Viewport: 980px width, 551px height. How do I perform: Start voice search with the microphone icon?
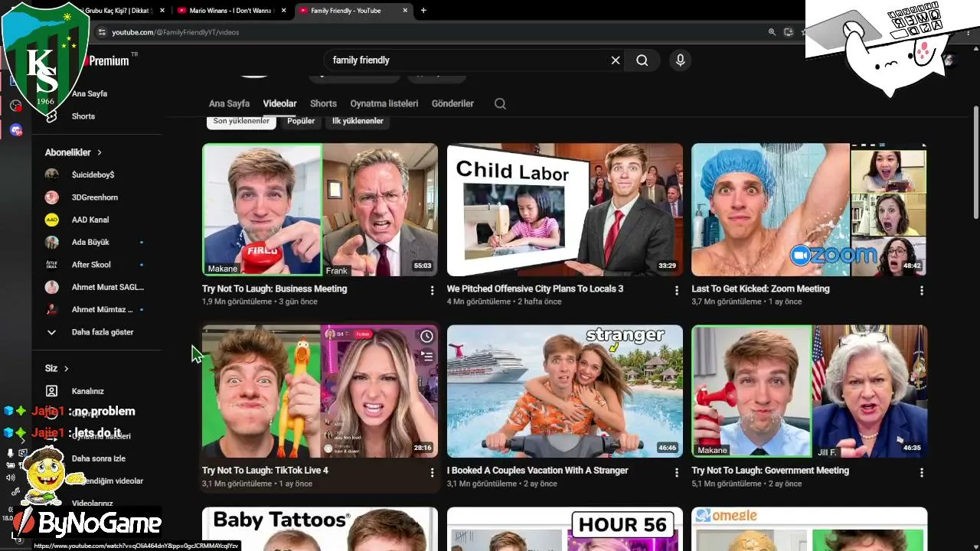(x=680, y=60)
